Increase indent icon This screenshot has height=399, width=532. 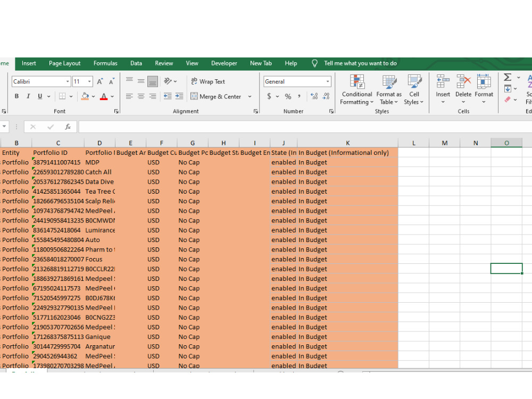point(179,96)
